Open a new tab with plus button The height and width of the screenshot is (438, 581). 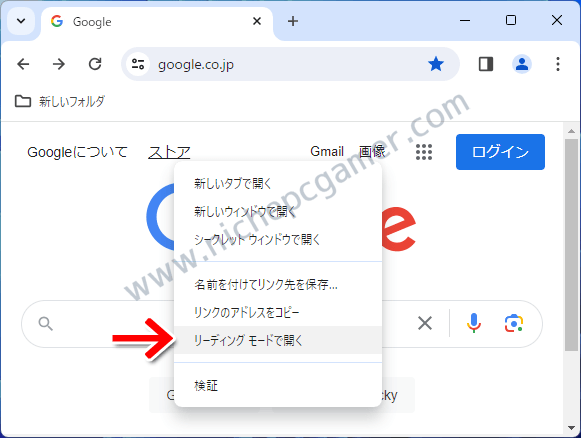(x=293, y=21)
